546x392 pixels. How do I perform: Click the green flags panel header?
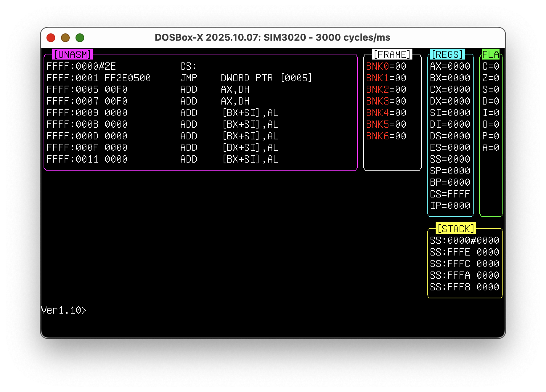pyautogui.click(x=491, y=54)
